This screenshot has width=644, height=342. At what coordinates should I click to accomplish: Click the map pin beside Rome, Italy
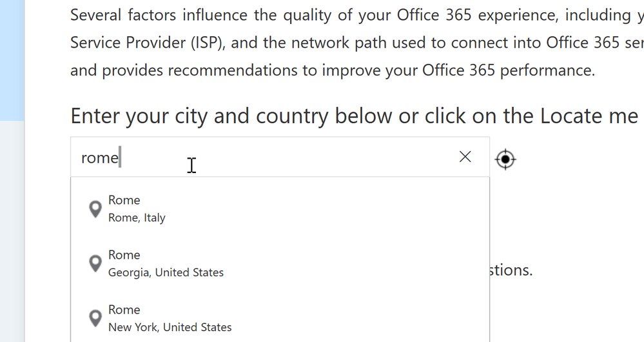pos(95,208)
